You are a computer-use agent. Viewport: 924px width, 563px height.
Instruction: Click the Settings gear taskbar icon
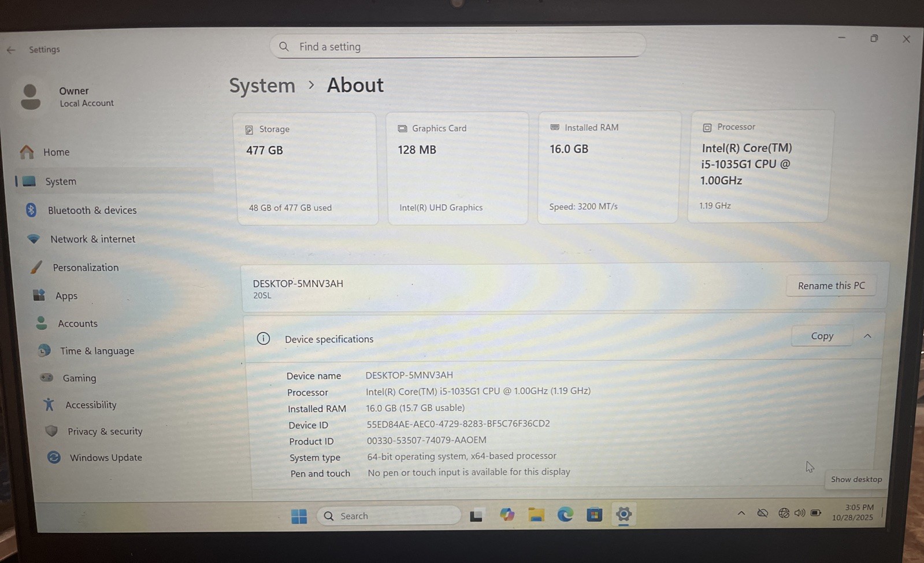(x=624, y=514)
